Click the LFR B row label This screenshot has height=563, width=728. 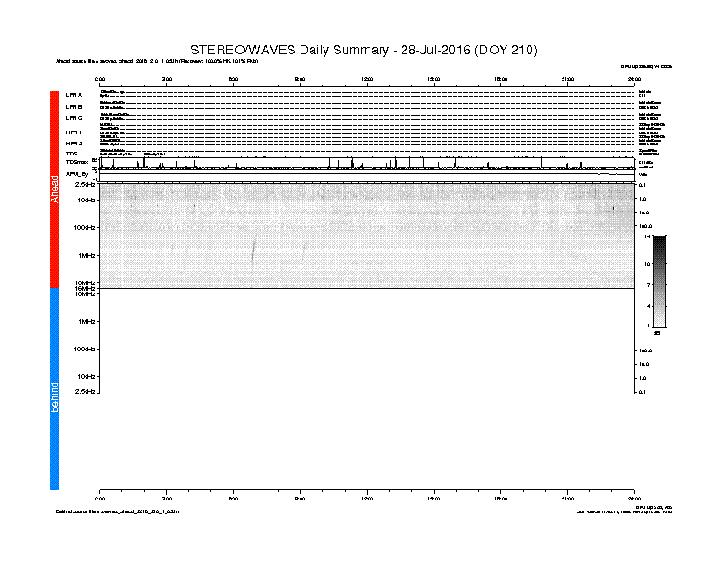74,107
